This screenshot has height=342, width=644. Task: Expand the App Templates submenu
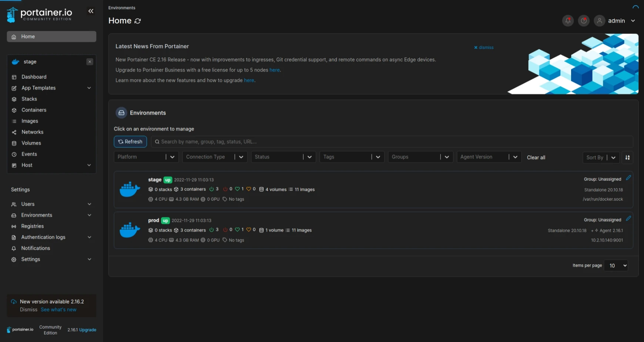click(89, 88)
